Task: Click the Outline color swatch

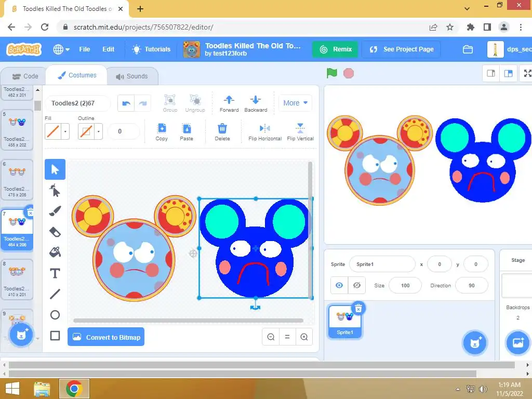Action: tap(87, 131)
